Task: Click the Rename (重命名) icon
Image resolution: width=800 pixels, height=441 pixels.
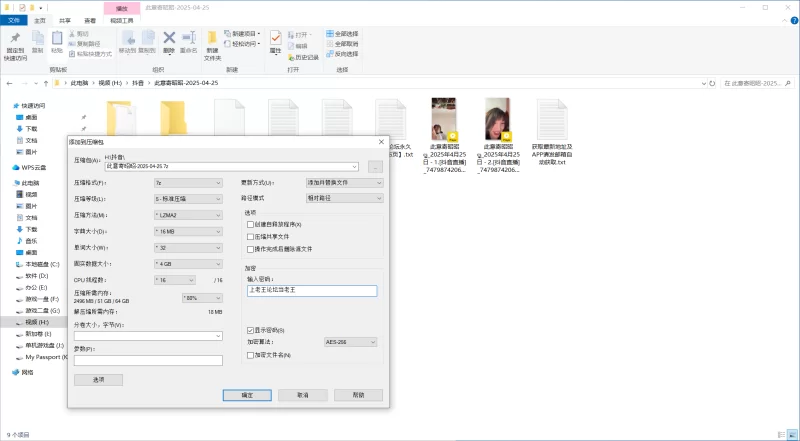Action: pyautogui.click(x=189, y=38)
